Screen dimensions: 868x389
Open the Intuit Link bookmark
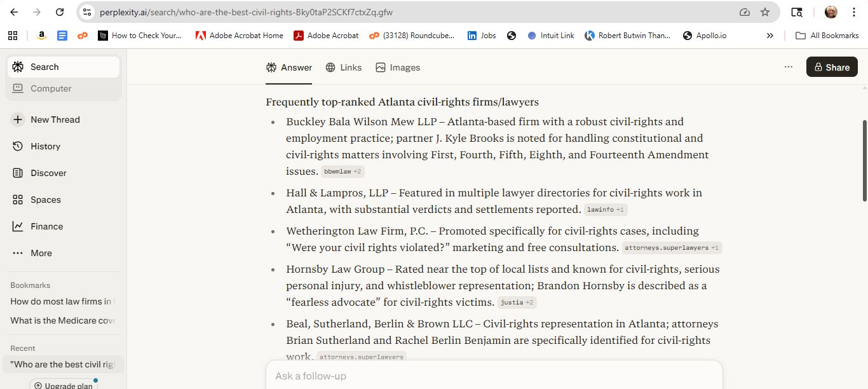coord(551,36)
